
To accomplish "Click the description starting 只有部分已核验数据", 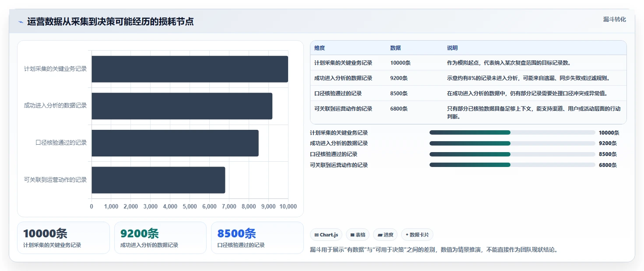I will [534, 113].
